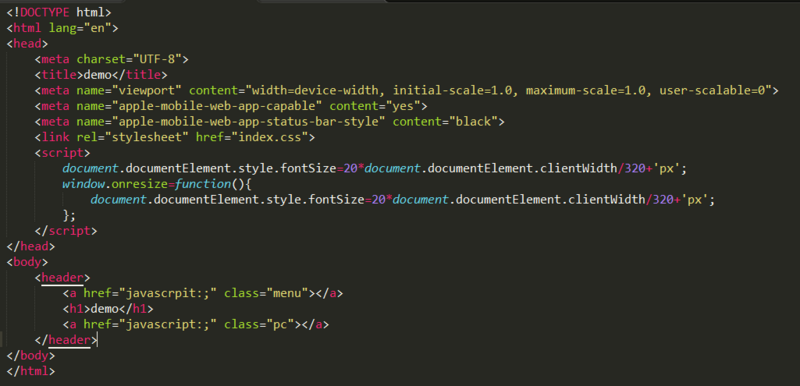This screenshot has width=800, height=386.
Task: Click the "pc" class value
Action: coord(280,324)
